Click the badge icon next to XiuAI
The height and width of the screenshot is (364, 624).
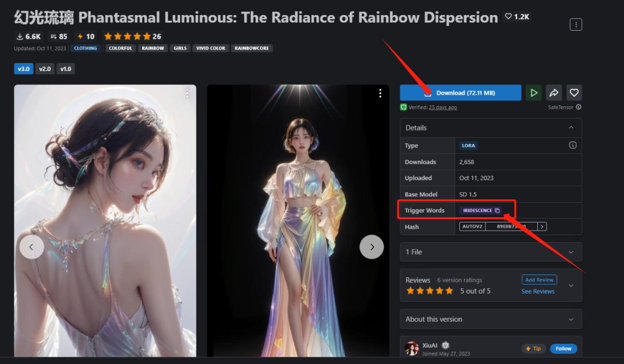[445, 346]
